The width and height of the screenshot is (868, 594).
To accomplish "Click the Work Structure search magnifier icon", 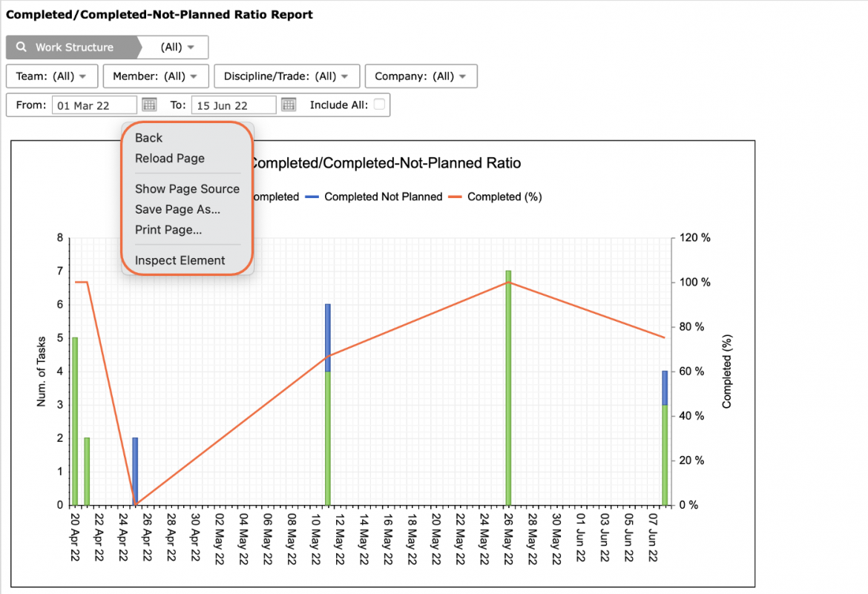I will click(21, 47).
